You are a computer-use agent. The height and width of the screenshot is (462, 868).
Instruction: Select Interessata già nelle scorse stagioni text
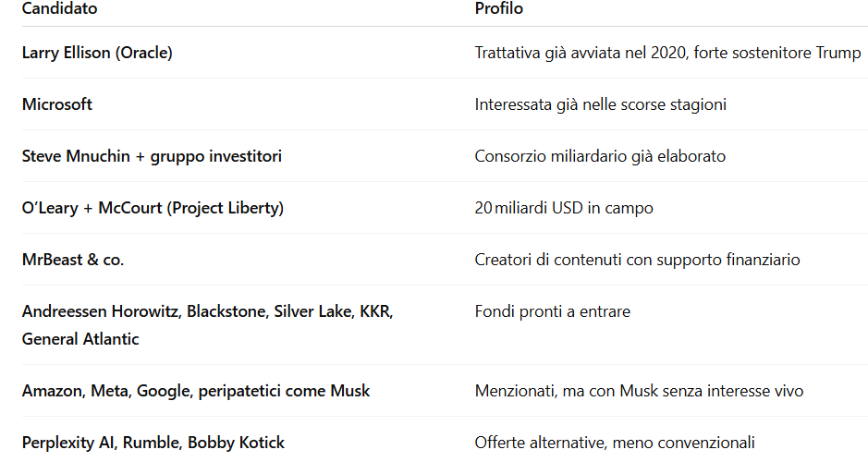pyautogui.click(x=601, y=104)
